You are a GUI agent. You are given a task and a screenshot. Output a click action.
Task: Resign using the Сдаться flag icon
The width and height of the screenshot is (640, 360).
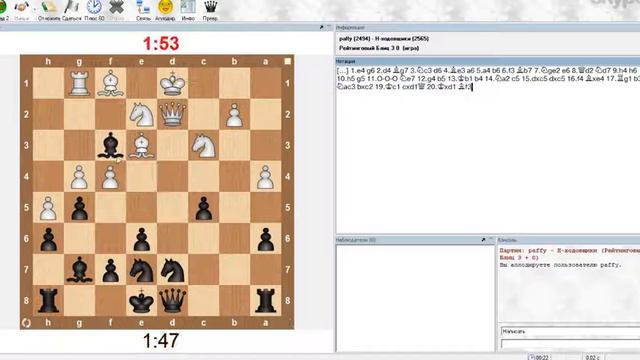(72, 7)
